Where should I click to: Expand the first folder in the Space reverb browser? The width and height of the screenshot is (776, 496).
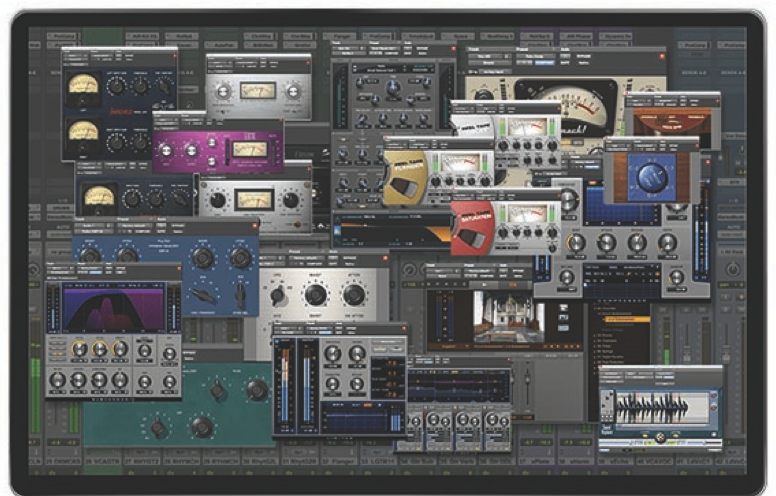pos(595,308)
